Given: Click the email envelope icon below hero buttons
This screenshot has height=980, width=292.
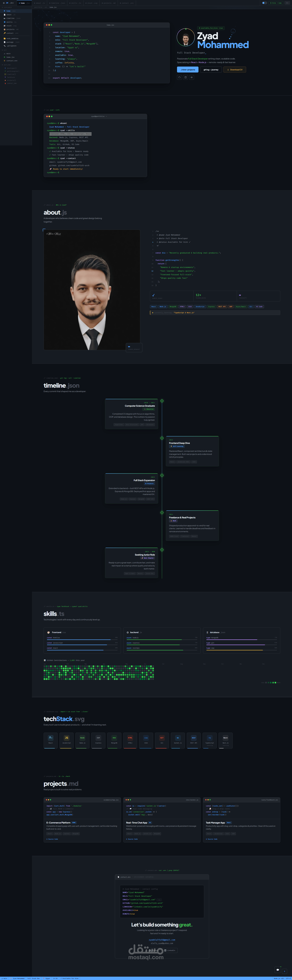Looking at the screenshot, I should 191,77.
